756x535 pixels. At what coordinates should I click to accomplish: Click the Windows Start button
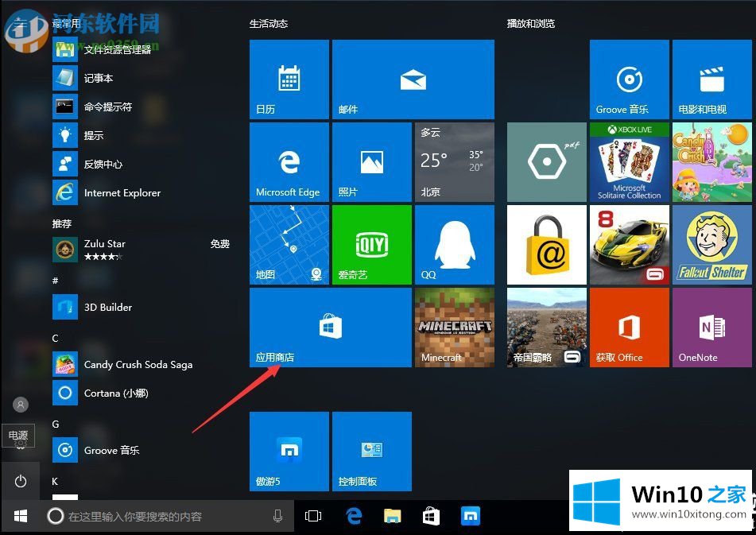20,516
